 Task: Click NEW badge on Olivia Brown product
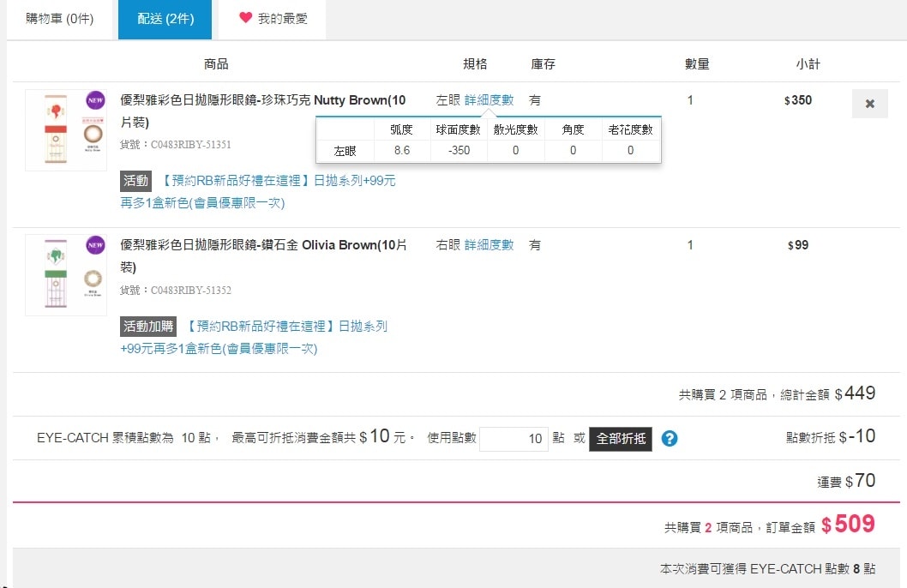[96, 246]
